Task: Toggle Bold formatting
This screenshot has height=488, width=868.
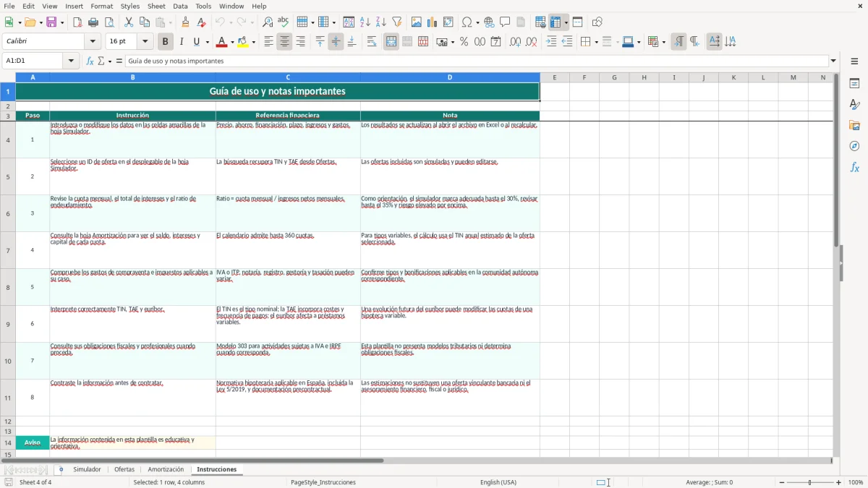Action: point(165,42)
